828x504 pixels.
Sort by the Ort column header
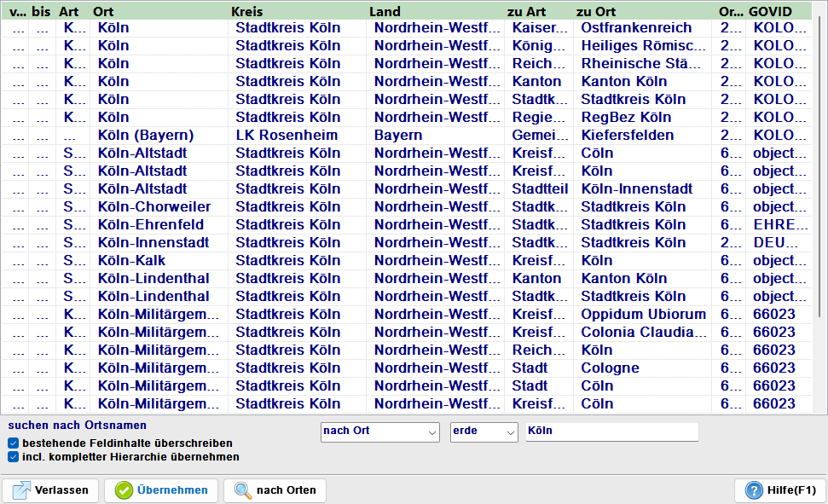(x=103, y=12)
